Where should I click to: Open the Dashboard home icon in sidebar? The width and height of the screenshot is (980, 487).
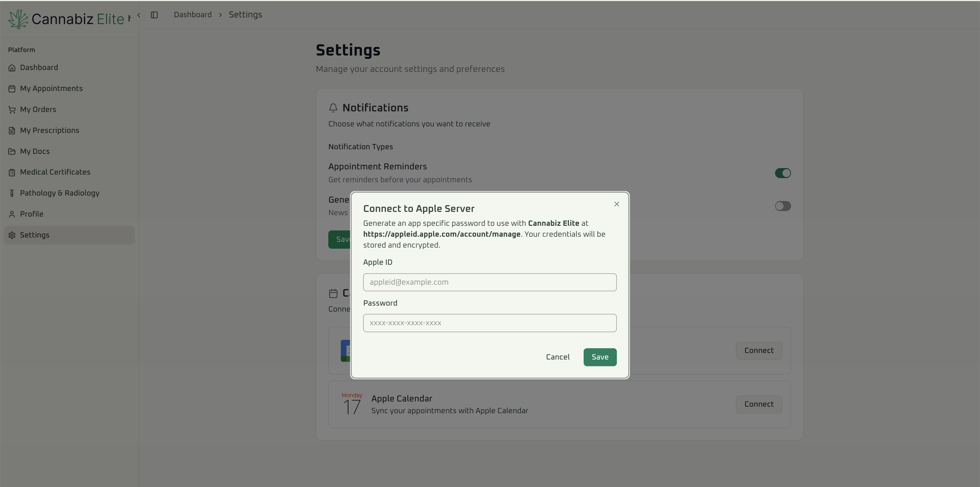(12, 67)
